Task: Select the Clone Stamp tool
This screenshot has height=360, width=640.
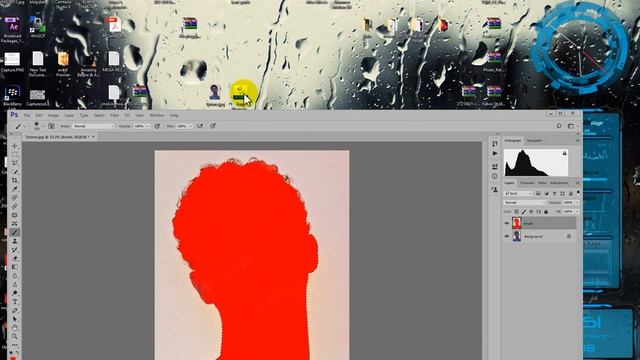Action: pyautogui.click(x=15, y=241)
